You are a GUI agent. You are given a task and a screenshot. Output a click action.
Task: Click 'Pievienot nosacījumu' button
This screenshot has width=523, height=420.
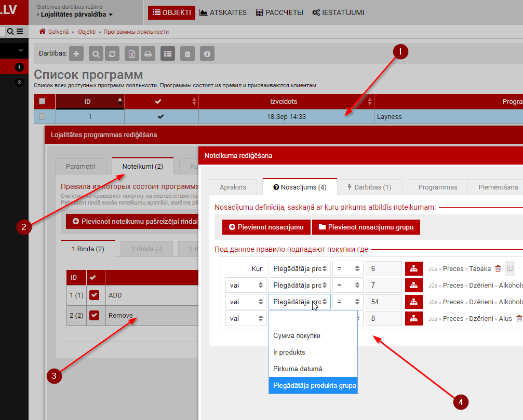266,227
